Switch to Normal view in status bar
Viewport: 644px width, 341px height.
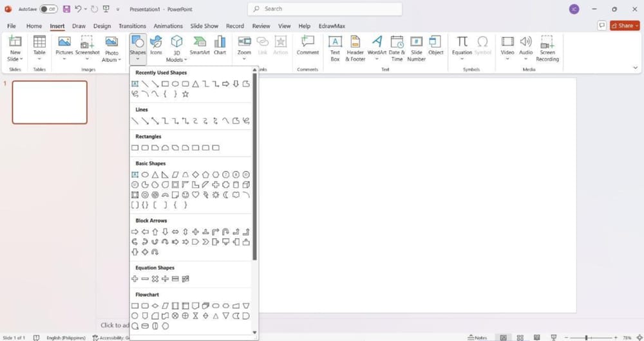pyautogui.click(x=503, y=338)
